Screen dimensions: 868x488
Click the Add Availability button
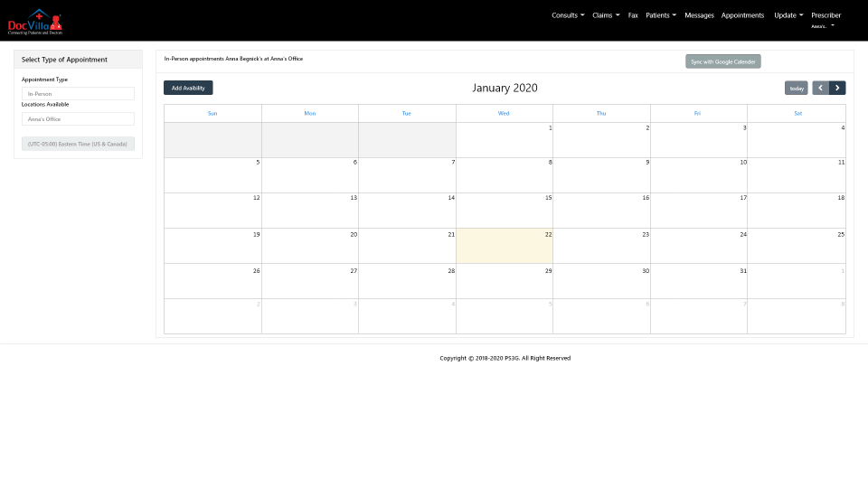click(188, 88)
